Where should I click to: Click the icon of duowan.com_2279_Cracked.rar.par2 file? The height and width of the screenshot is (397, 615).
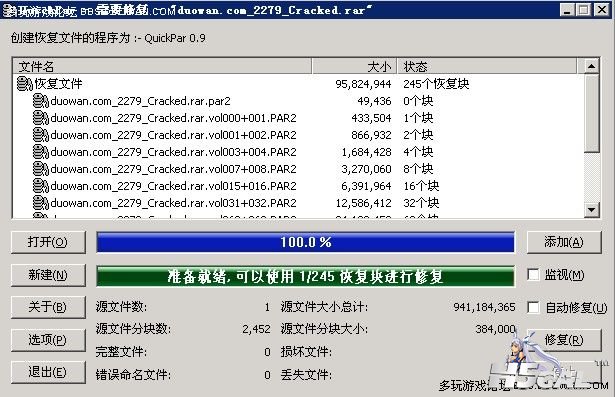point(41,101)
